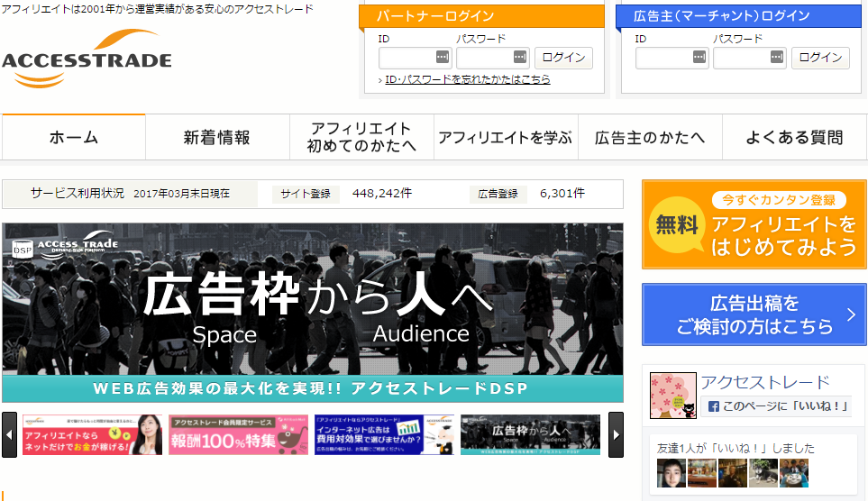
Task: Click the second friend profile photo
Action: pyautogui.click(x=702, y=473)
